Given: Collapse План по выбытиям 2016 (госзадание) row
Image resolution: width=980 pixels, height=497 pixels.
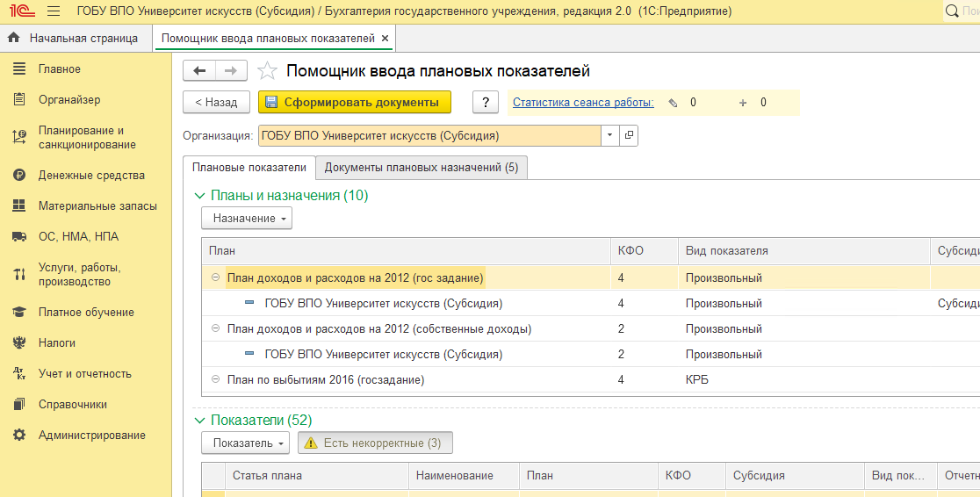Looking at the screenshot, I should (x=216, y=378).
